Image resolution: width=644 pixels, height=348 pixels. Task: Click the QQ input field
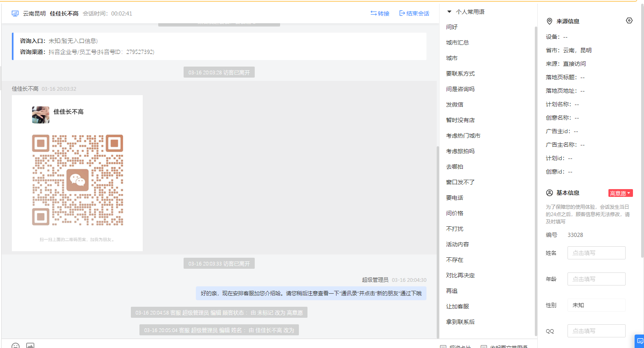pos(596,331)
